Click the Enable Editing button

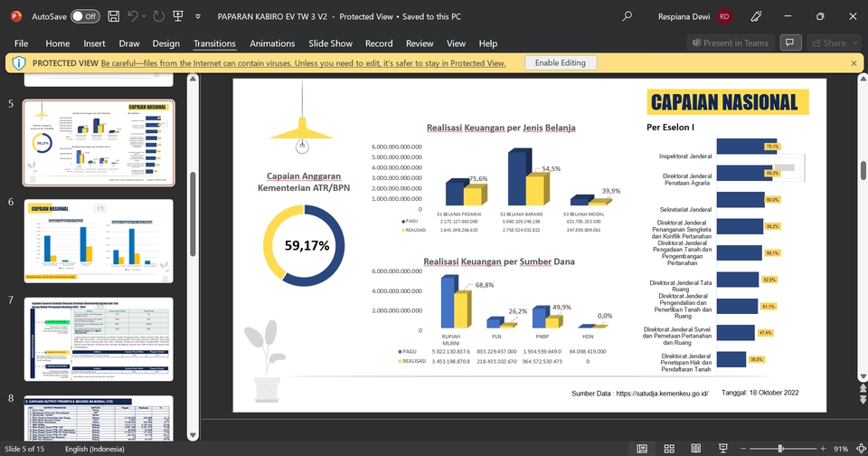[x=560, y=63]
